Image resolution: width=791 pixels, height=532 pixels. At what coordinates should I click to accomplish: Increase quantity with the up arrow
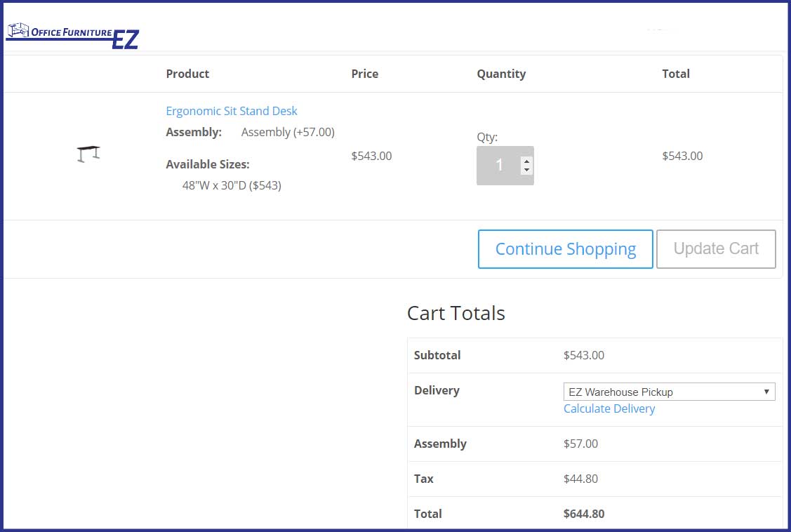point(526,161)
